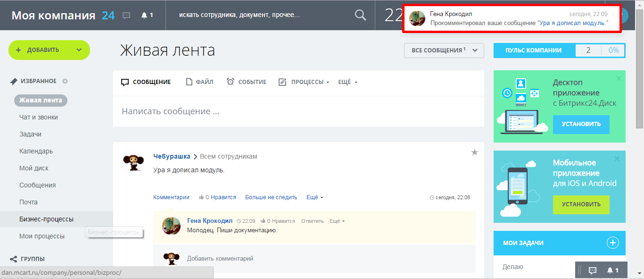This screenshot has width=644, height=279.
Task: Click the favorites settings gear icon
Action: pyautogui.click(x=65, y=81)
